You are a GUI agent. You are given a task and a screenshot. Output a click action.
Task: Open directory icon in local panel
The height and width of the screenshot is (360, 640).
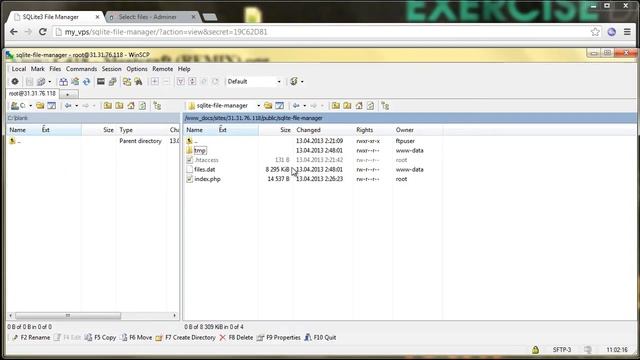coord(40,106)
